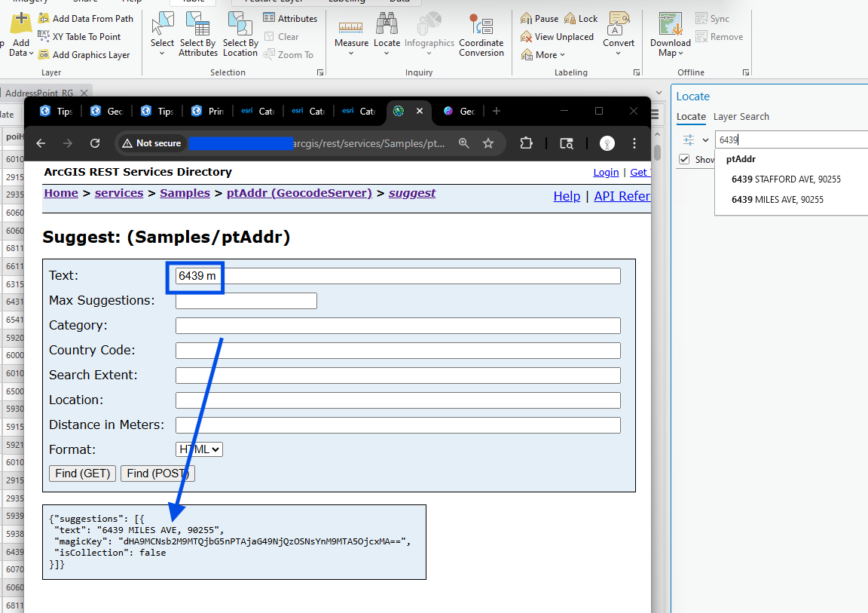This screenshot has width=868, height=613.
Task: Pause labeling
Action: 539,18
